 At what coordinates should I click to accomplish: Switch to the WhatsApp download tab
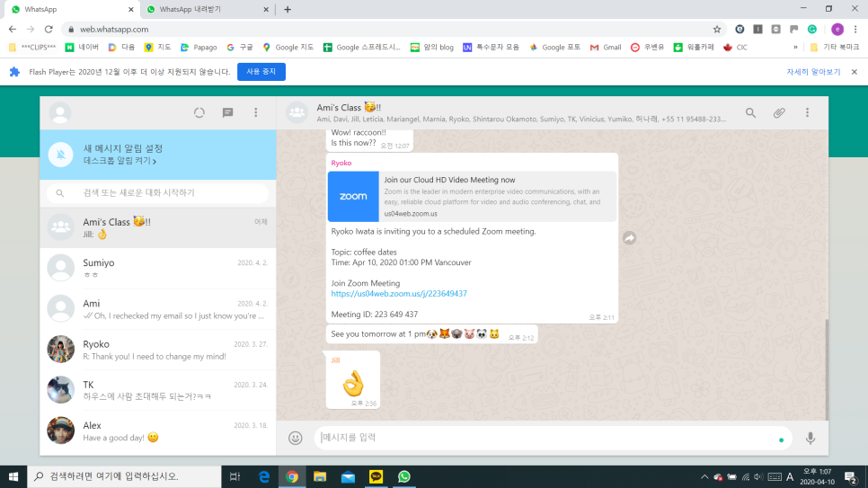205,9
